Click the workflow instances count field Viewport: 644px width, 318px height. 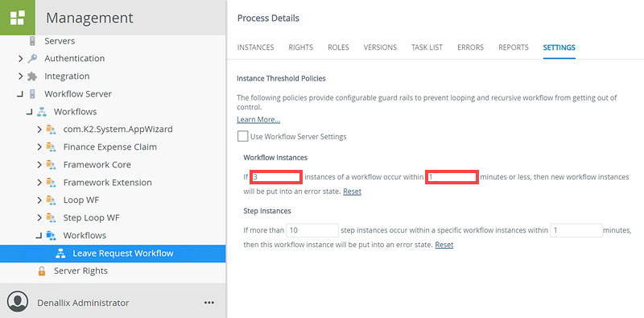click(276, 177)
